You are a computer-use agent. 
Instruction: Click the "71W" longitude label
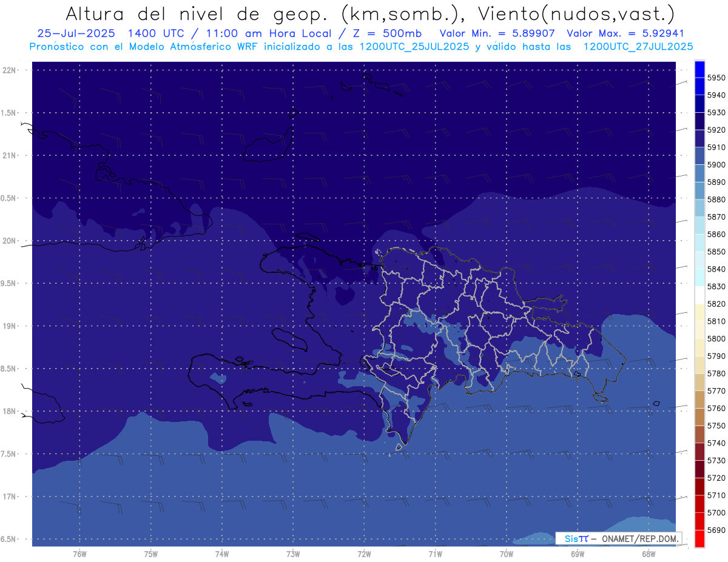435,554
